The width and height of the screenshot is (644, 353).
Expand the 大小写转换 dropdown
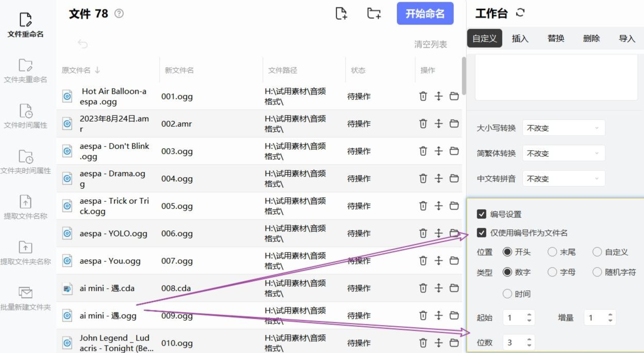tap(563, 128)
